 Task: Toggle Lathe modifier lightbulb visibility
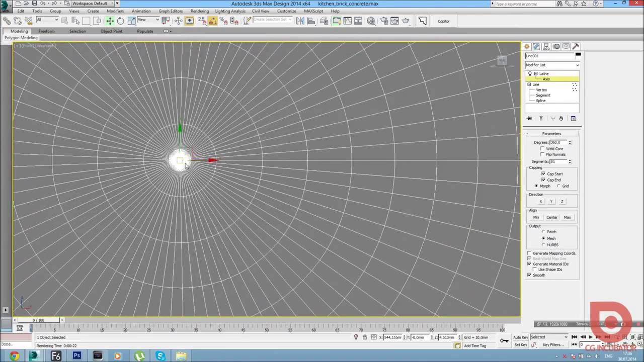click(530, 73)
